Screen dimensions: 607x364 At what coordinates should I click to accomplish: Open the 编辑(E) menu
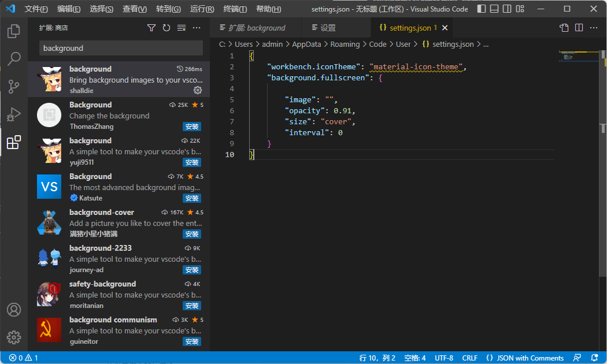coord(69,9)
